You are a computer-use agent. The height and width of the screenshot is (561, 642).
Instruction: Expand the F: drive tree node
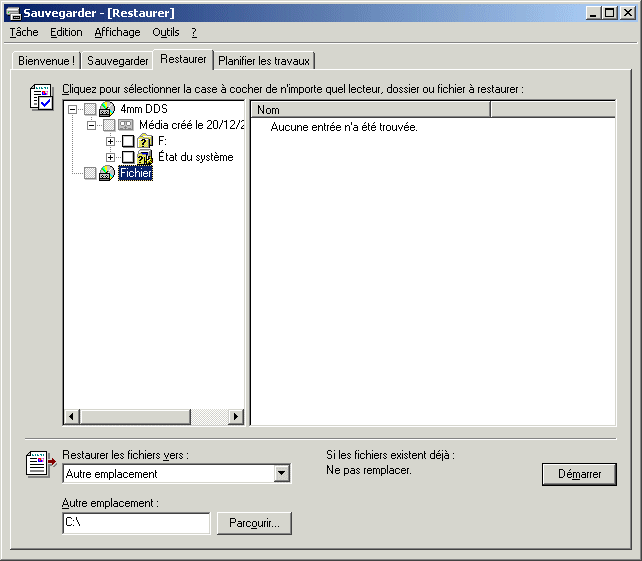pos(110,141)
